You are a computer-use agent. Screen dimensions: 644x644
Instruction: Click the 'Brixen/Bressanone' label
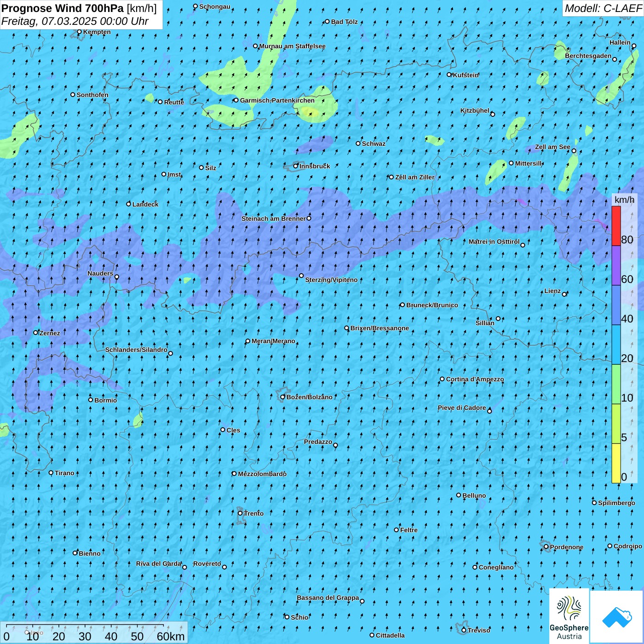[x=379, y=328]
